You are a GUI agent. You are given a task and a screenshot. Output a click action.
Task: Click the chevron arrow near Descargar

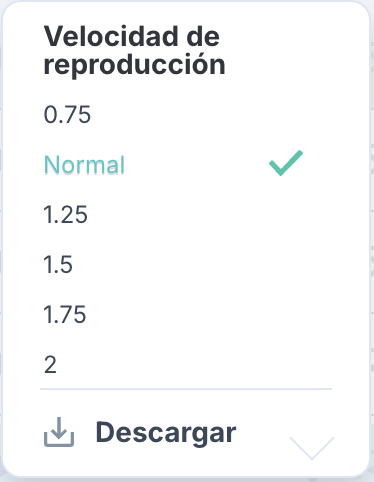[312, 448]
